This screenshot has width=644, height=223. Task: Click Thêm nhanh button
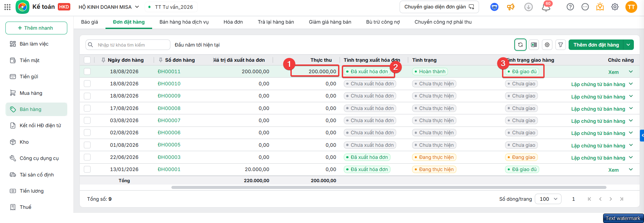tap(36, 28)
